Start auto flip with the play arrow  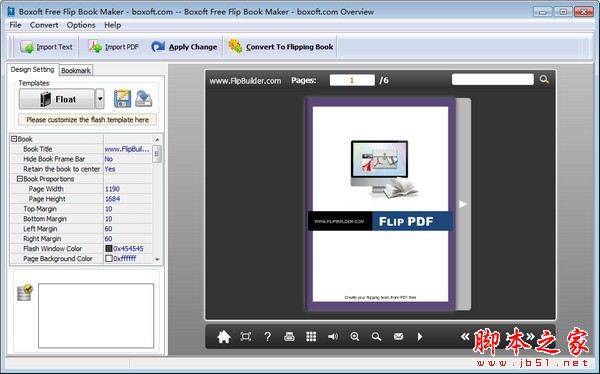tap(420, 336)
